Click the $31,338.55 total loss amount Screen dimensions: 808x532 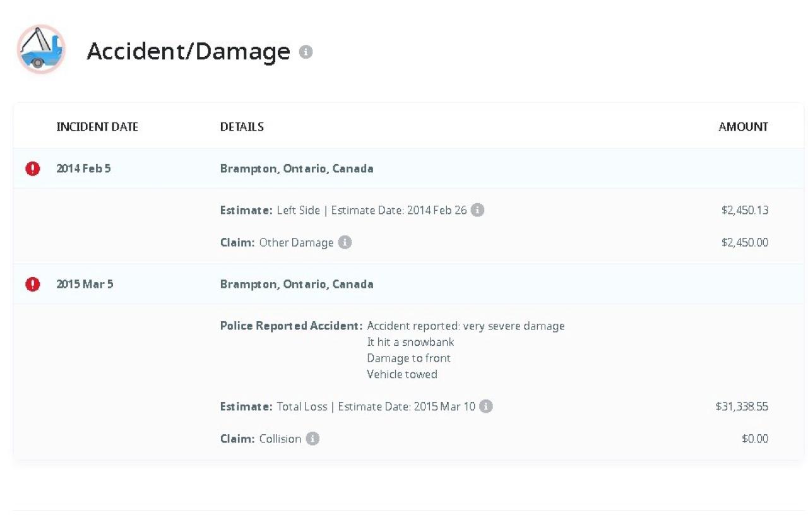coord(742,406)
